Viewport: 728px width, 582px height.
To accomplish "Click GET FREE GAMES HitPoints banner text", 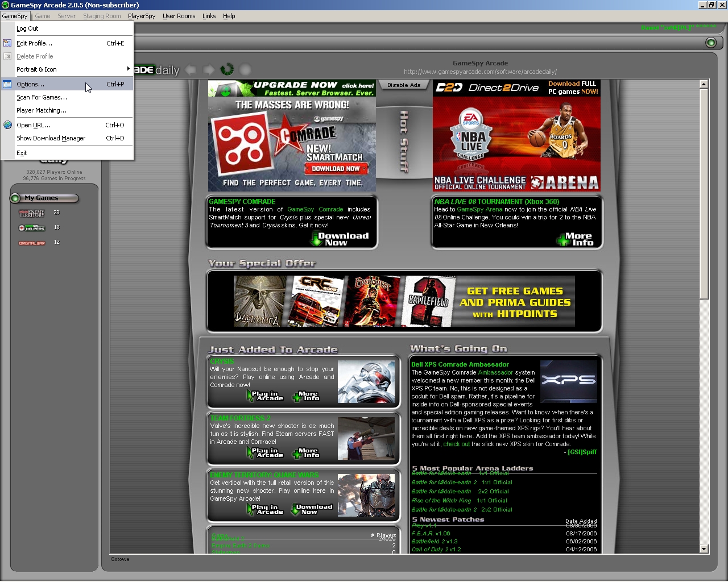I will [515, 302].
